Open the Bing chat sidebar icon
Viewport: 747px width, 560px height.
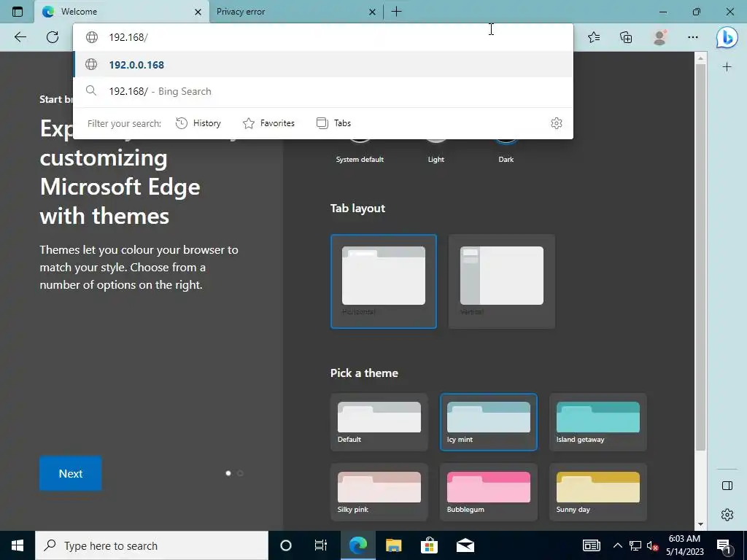pos(727,37)
